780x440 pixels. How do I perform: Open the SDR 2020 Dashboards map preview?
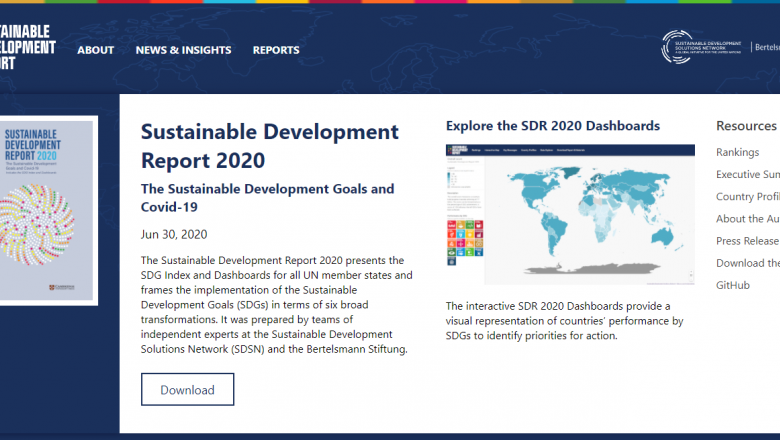[x=570, y=215]
